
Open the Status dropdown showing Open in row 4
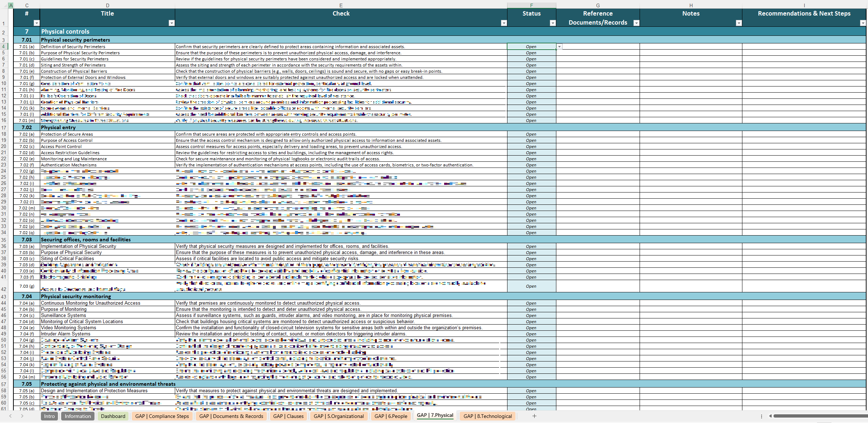(560, 47)
